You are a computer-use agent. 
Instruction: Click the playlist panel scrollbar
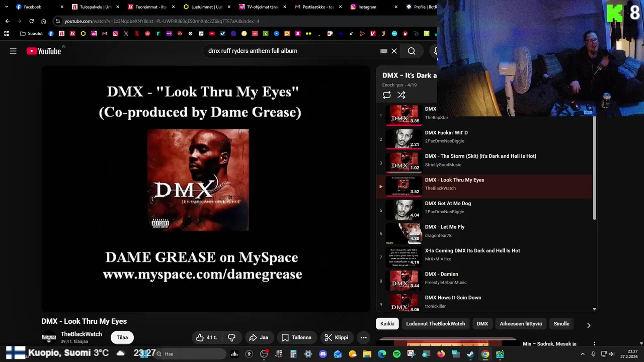[594, 168]
